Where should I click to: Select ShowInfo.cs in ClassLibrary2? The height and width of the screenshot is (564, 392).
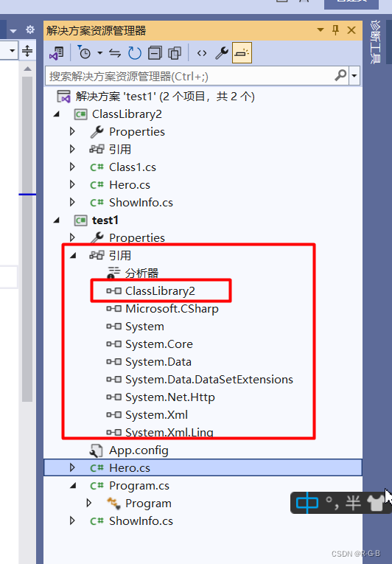click(141, 203)
